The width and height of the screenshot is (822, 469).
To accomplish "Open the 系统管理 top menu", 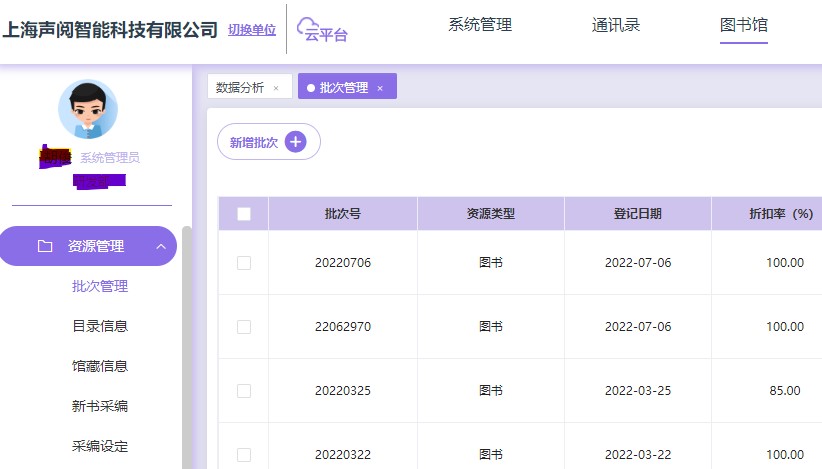I will [480, 25].
